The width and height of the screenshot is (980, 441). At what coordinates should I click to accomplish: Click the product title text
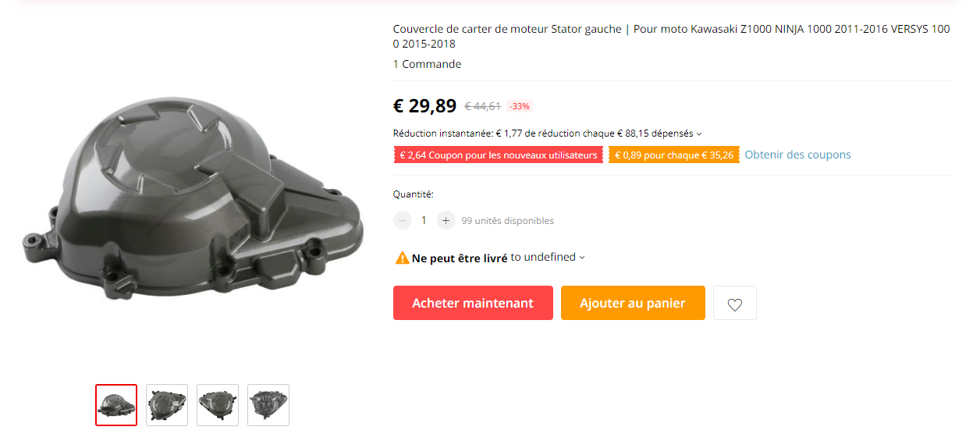pyautogui.click(x=672, y=37)
